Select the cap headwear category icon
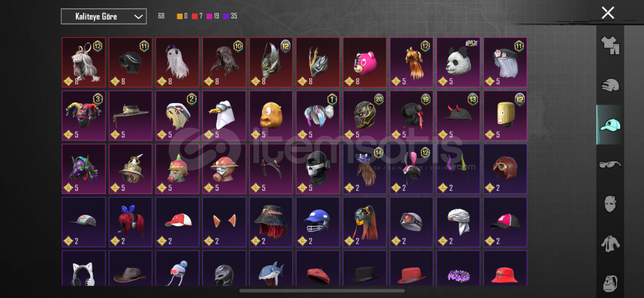The image size is (644, 298). 610,125
